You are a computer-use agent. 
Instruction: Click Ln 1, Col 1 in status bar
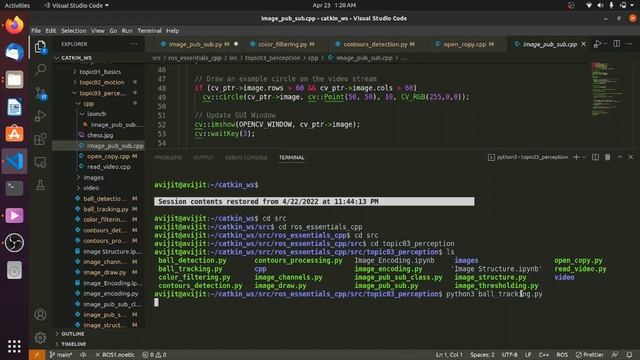449,355
